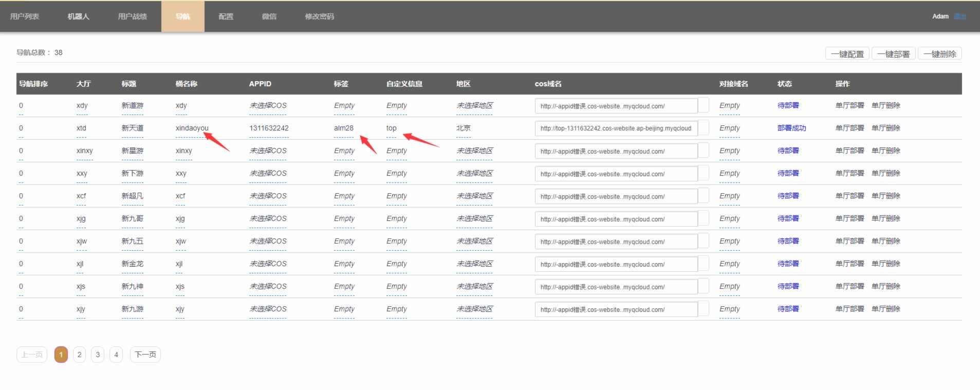
Task: Open the 部署成功 status link
Action: click(x=791, y=128)
